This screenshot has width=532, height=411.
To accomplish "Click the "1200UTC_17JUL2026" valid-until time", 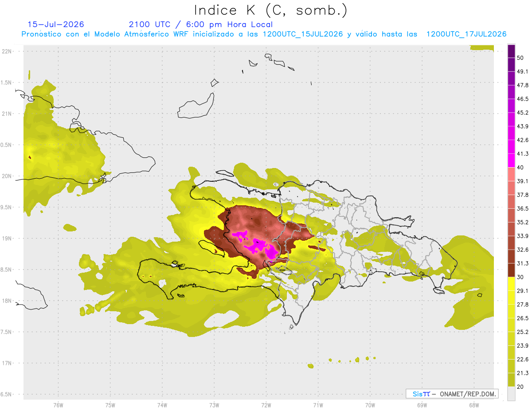I will (466, 34).
